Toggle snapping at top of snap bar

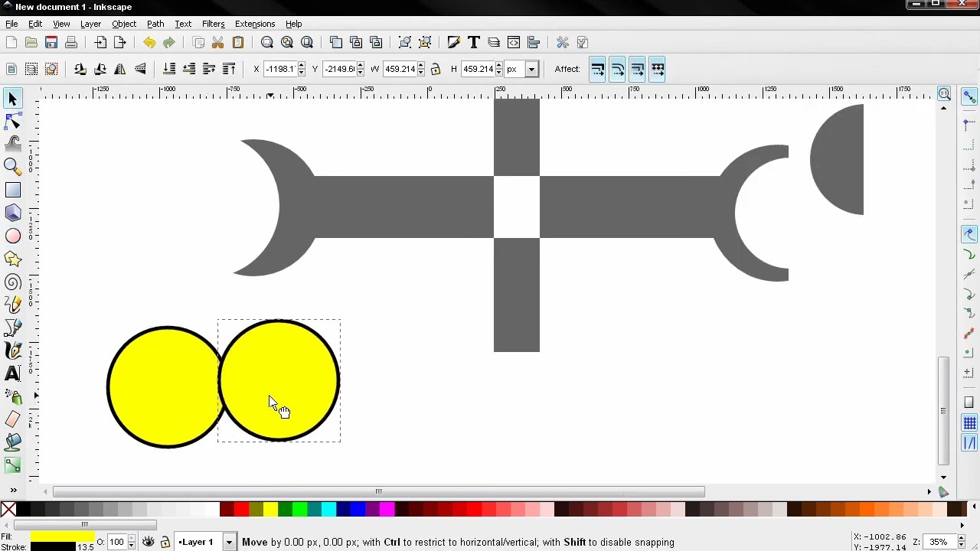click(x=969, y=97)
